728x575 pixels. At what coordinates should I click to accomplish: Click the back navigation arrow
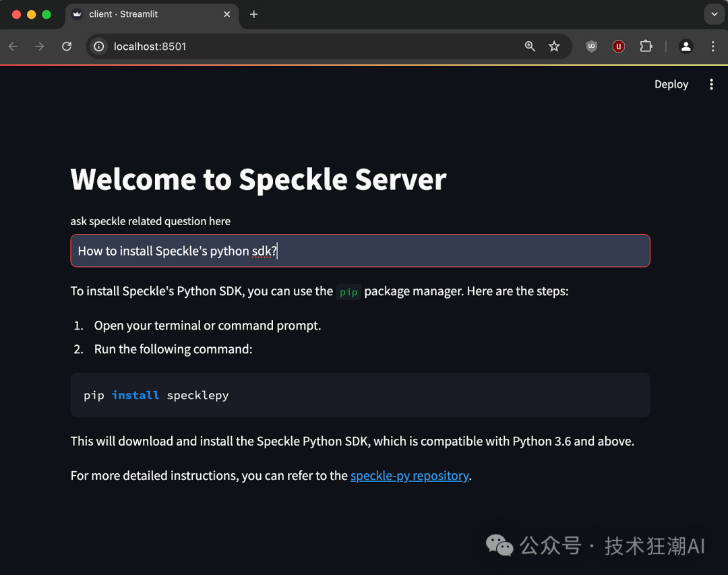point(12,46)
